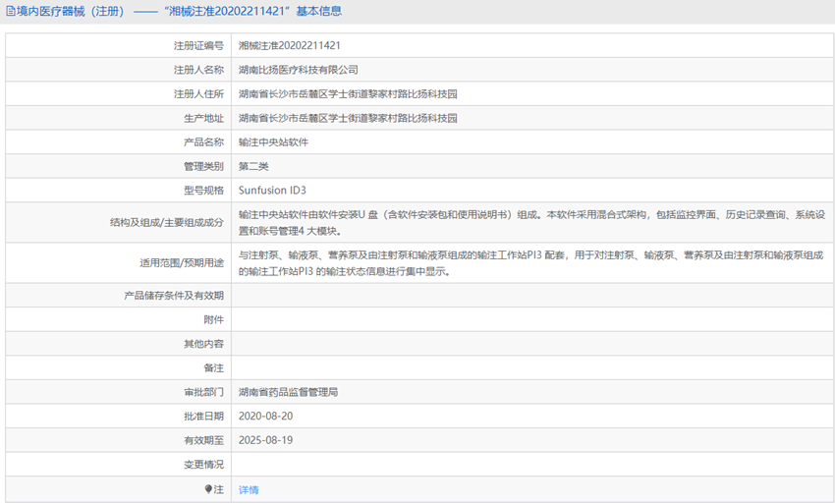Click the 产品名称 label

(204, 142)
